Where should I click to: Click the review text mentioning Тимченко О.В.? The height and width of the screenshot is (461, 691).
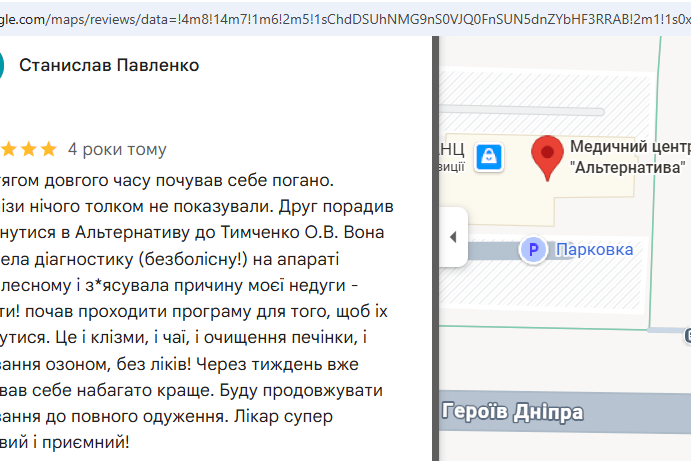[x=192, y=232]
